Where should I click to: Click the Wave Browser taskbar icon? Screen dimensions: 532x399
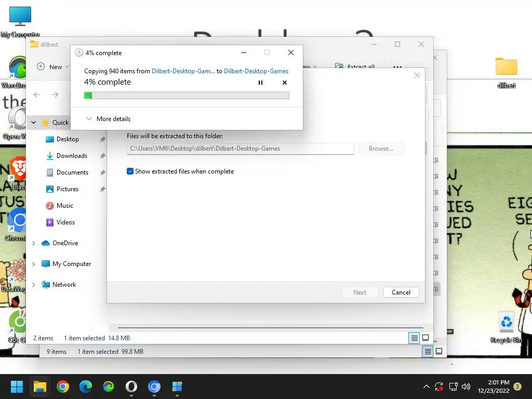pyautogui.click(x=109, y=387)
